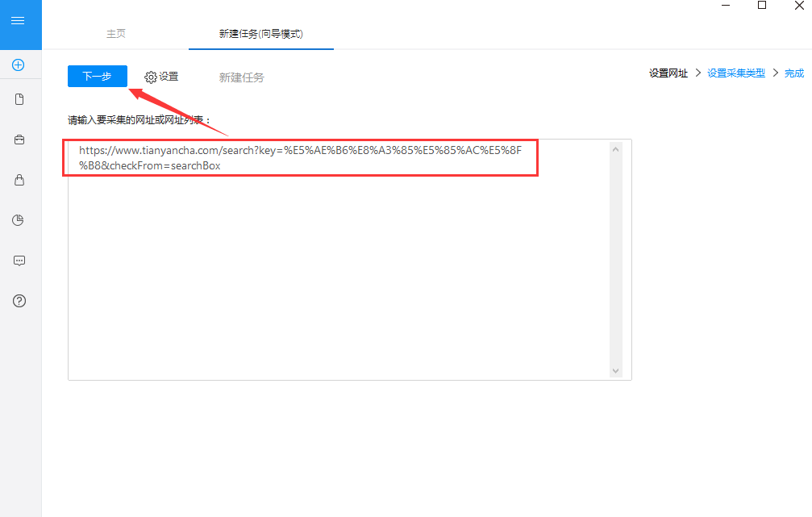Click the 新建任务 option
This screenshot has height=517, width=812.
point(241,77)
